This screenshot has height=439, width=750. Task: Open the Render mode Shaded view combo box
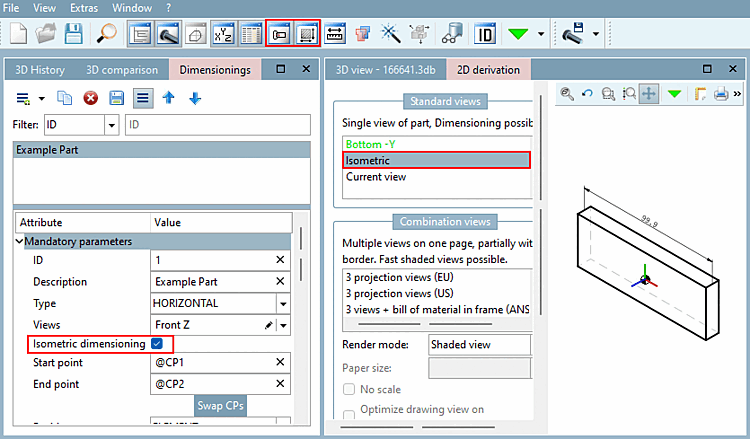(x=480, y=344)
